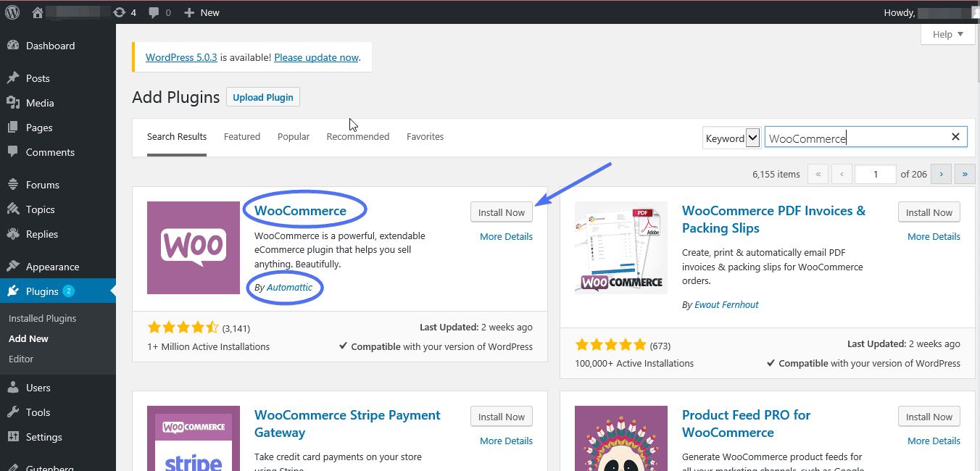Expand the Help tab dropdown
This screenshot has width=980, height=471.
click(x=948, y=34)
